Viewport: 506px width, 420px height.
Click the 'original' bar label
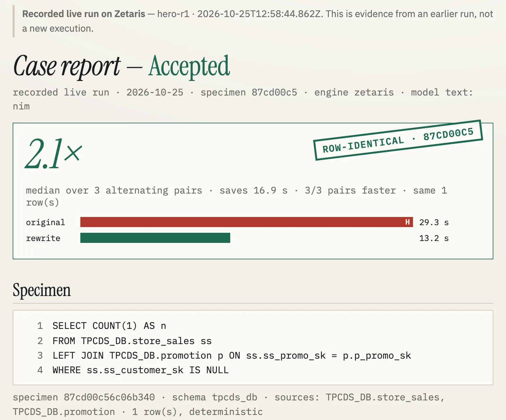[46, 223]
